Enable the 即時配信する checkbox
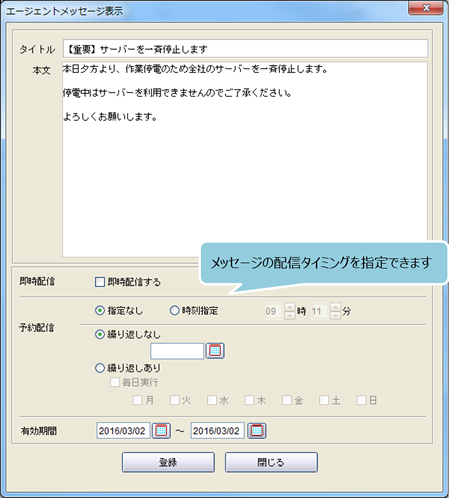The image size is (450, 498). pos(100,282)
